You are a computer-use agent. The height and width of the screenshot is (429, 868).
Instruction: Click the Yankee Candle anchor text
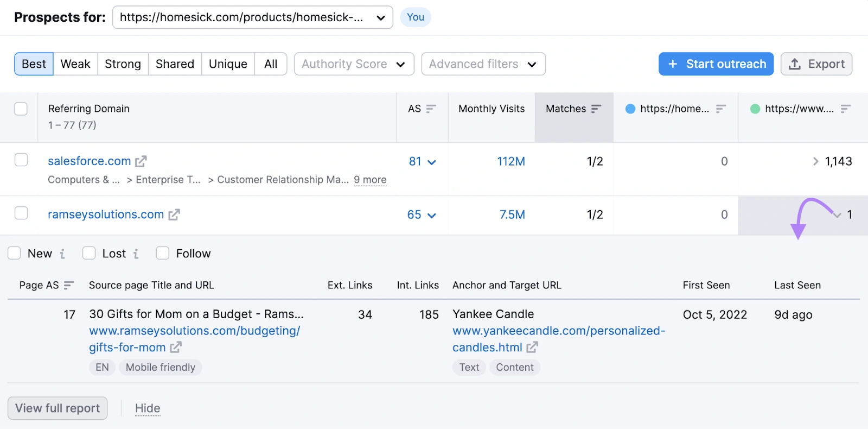[493, 314]
